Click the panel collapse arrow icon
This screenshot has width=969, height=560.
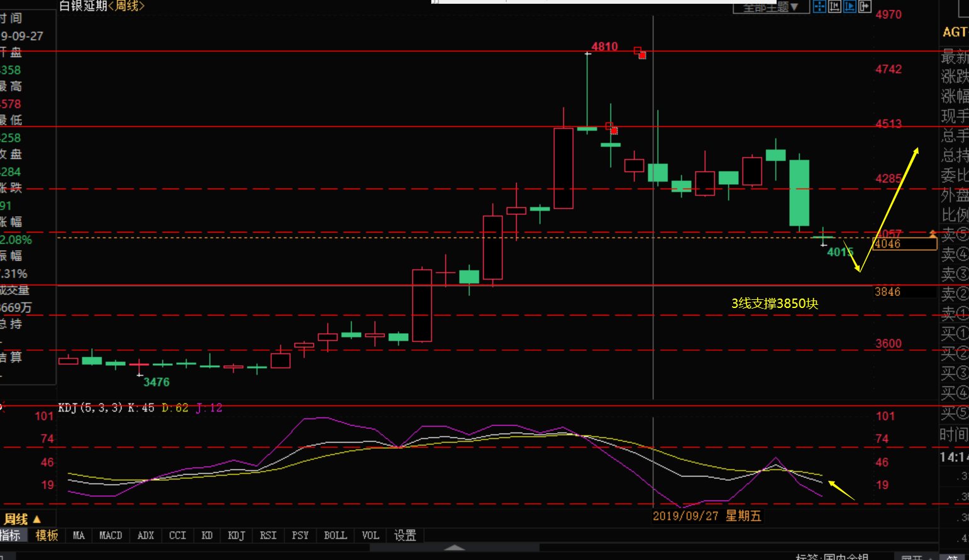[865, 6]
